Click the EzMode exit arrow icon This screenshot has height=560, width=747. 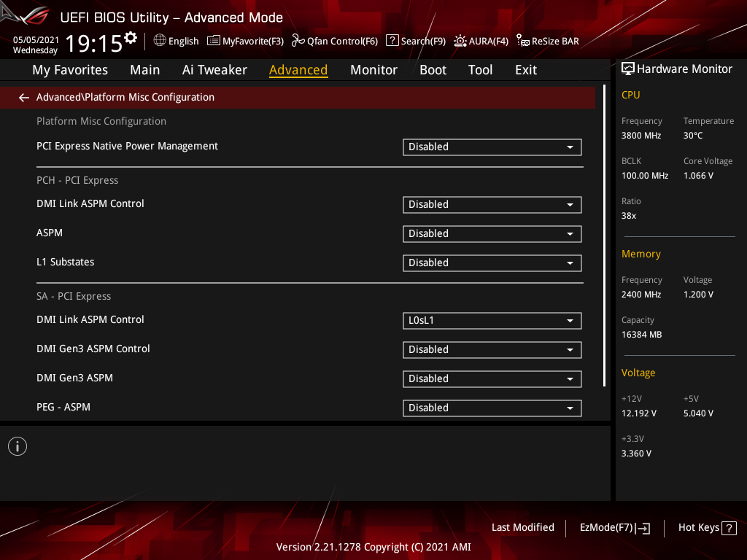pyautogui.click(x=643, y=528)
